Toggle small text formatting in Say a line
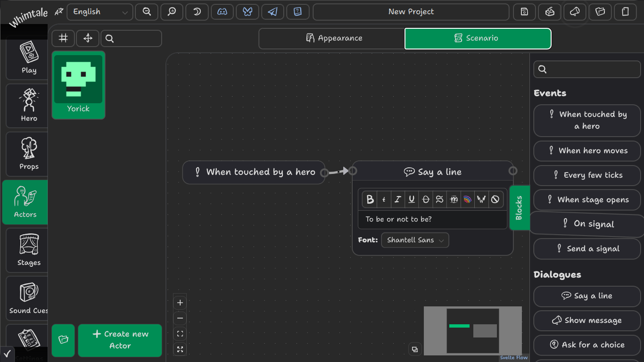Screen dimensions: 644x362 click(x=384, y=199)
